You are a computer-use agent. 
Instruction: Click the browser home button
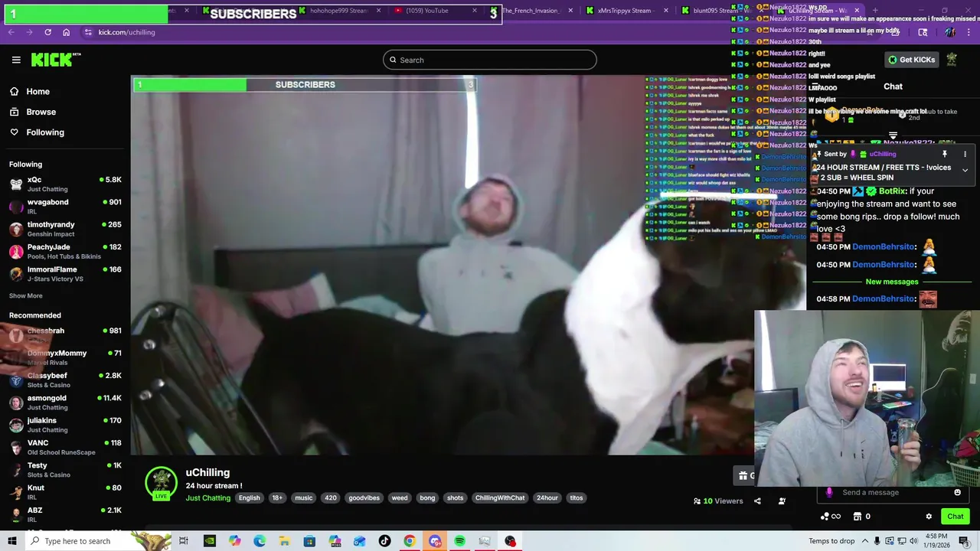tap(66, 32)
